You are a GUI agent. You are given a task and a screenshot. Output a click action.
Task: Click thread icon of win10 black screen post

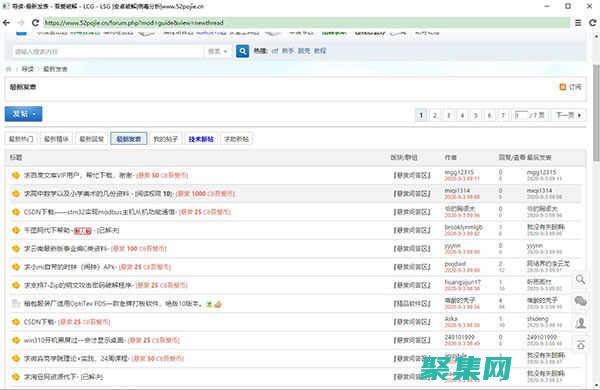click(16, 340)
